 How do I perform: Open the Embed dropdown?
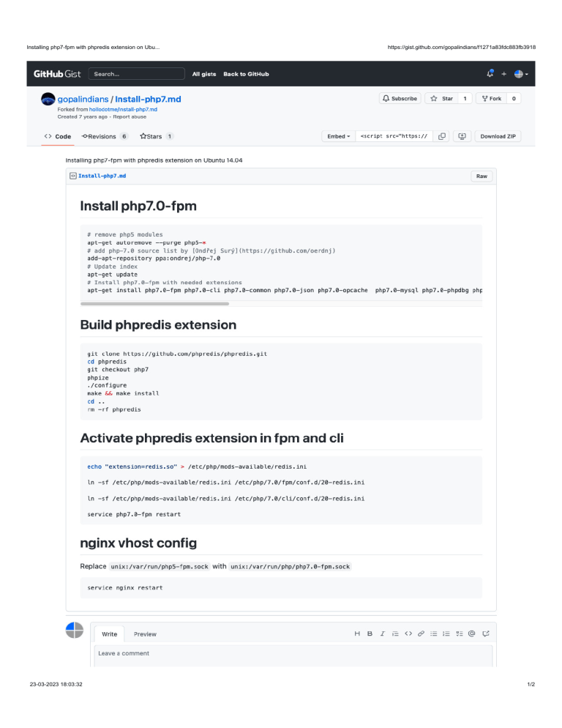(337, 135)
